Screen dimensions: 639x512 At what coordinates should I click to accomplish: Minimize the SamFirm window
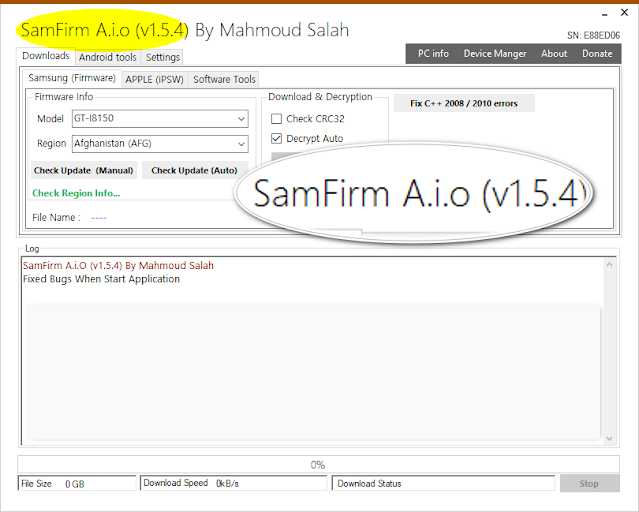[605, 14]
